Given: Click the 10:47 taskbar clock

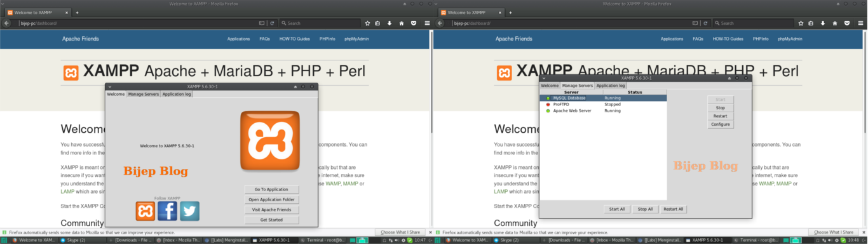Looking at the screenshot, I should (x=420, y=241).
